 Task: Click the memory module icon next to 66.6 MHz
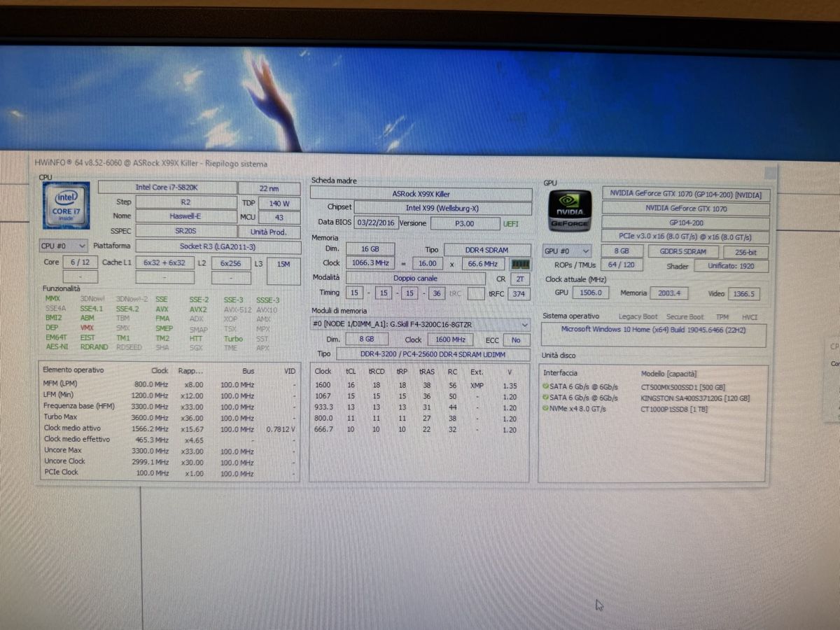(521, 264)
